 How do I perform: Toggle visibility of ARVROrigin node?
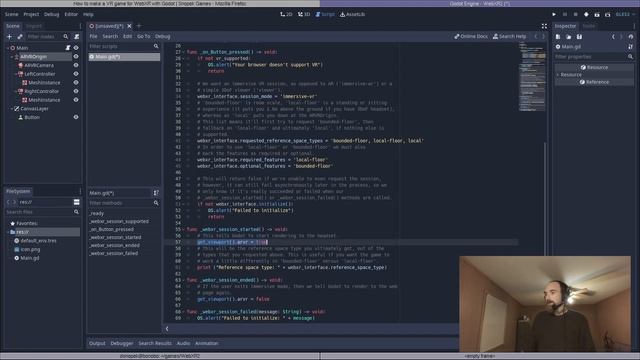tap(76, 56)
